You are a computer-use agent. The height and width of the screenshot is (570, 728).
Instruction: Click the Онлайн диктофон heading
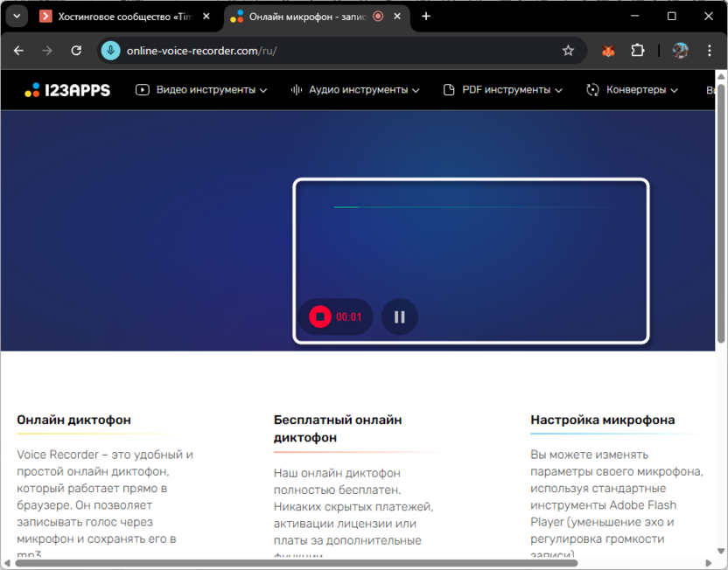[x=73, y=421]
